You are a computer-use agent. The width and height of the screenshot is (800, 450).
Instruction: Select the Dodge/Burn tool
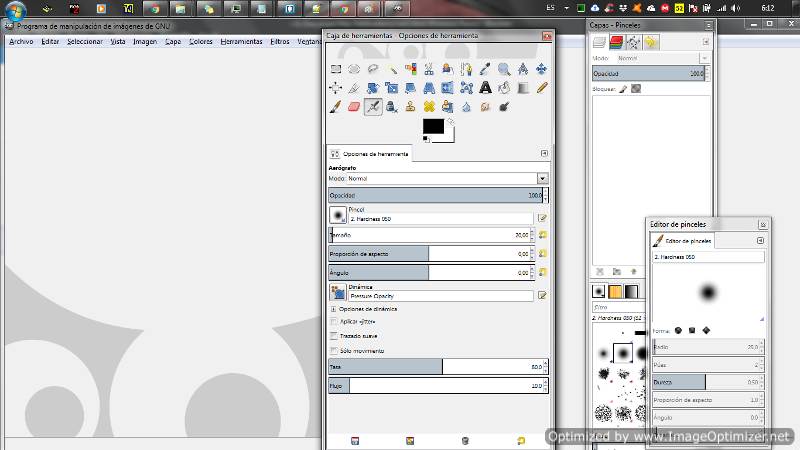(504, 107)
